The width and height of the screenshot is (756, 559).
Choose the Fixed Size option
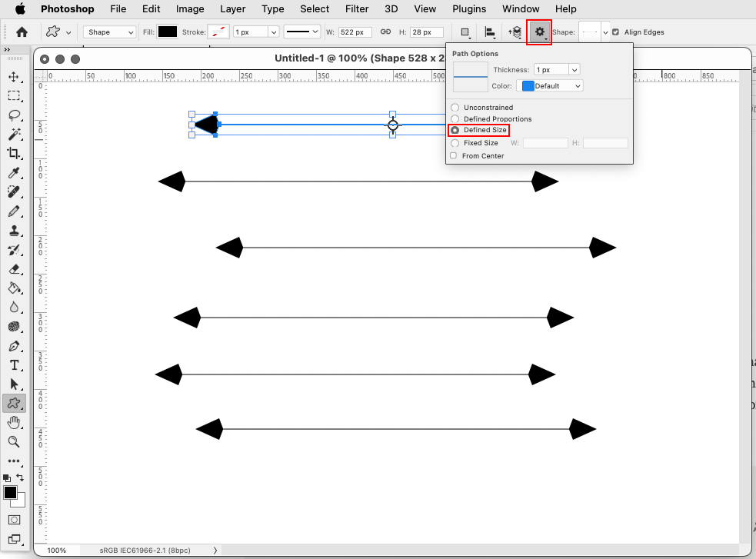[455, 142]
